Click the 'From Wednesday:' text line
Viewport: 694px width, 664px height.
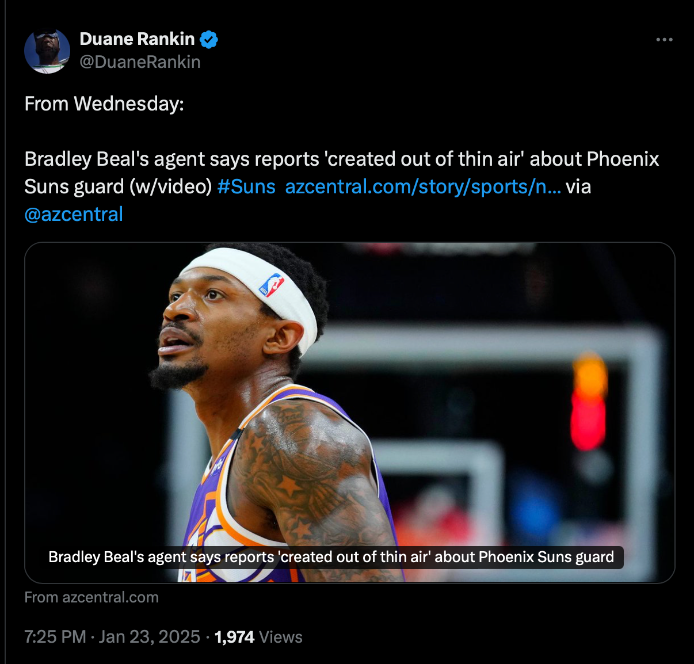tap(104, 104)
